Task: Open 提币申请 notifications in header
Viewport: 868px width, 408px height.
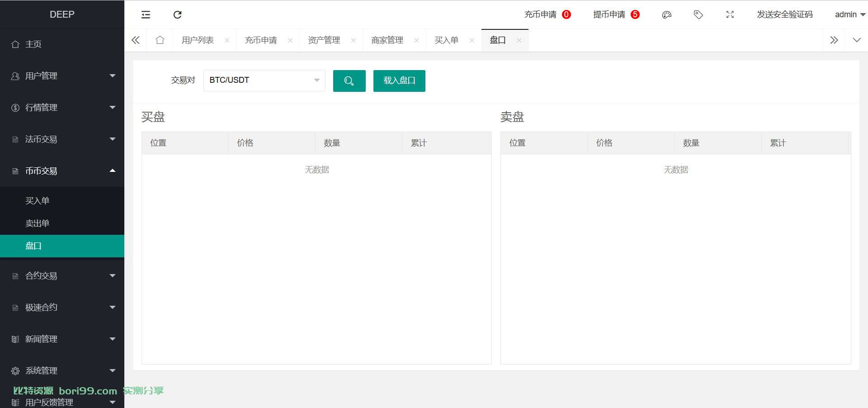Action: coord(616,14)
